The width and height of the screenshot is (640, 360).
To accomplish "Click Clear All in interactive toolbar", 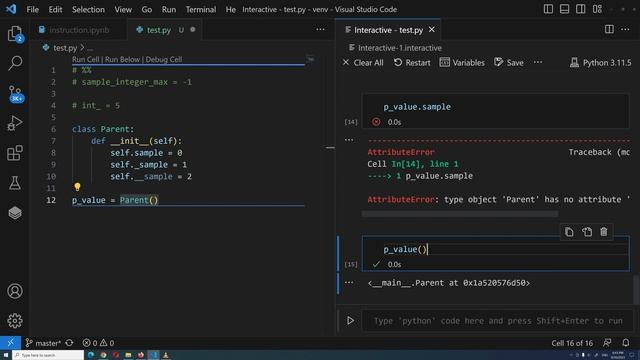I will (363, 62).
